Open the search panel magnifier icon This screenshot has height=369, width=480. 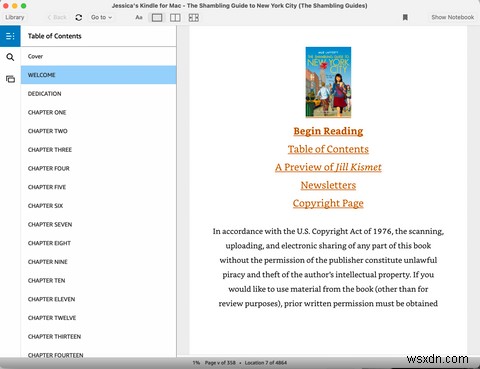tap(10, 57)
